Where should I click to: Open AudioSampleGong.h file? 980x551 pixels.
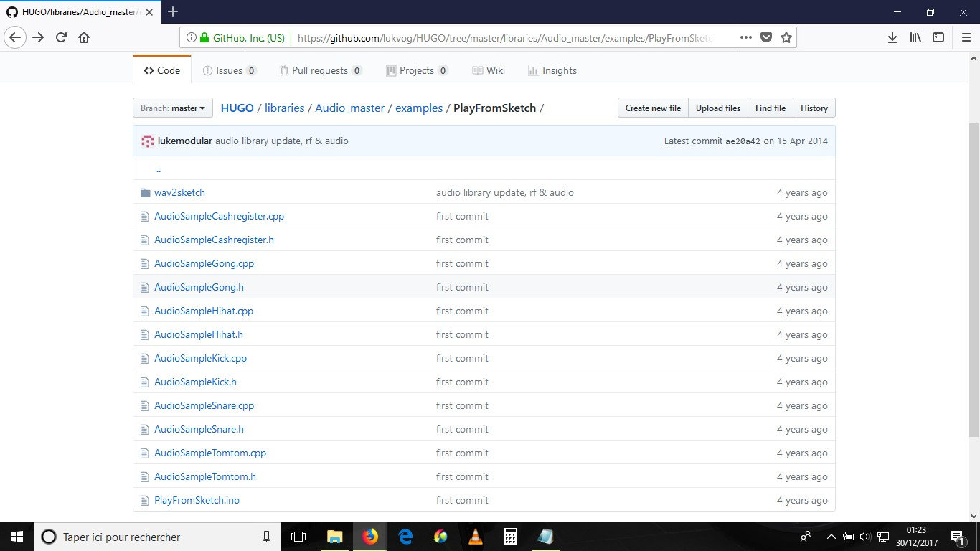coord(199,287)
